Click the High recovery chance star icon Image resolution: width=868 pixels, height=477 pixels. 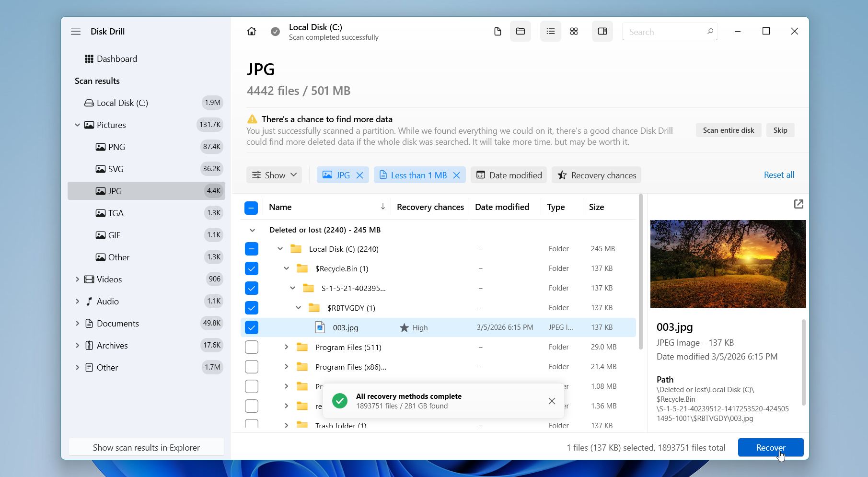coord(405,328)
